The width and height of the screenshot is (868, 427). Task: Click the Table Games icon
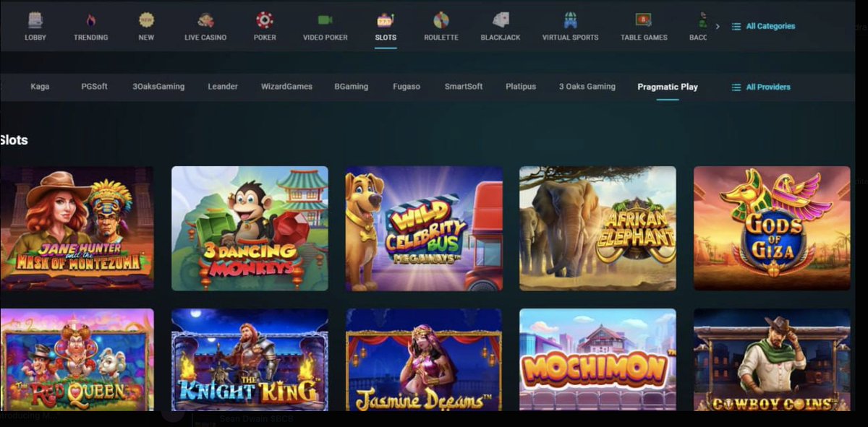click(x=644, y=20)
